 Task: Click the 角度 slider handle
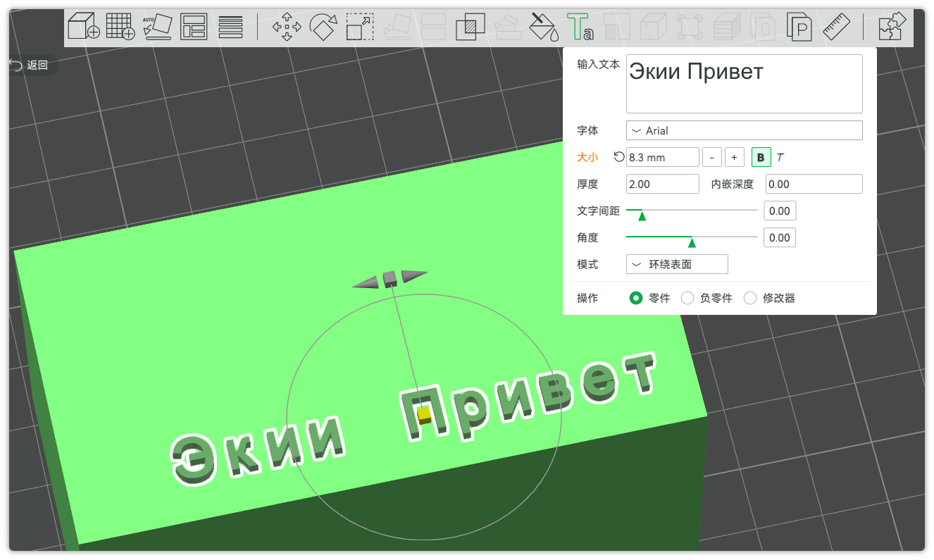(x=692, y=242)
